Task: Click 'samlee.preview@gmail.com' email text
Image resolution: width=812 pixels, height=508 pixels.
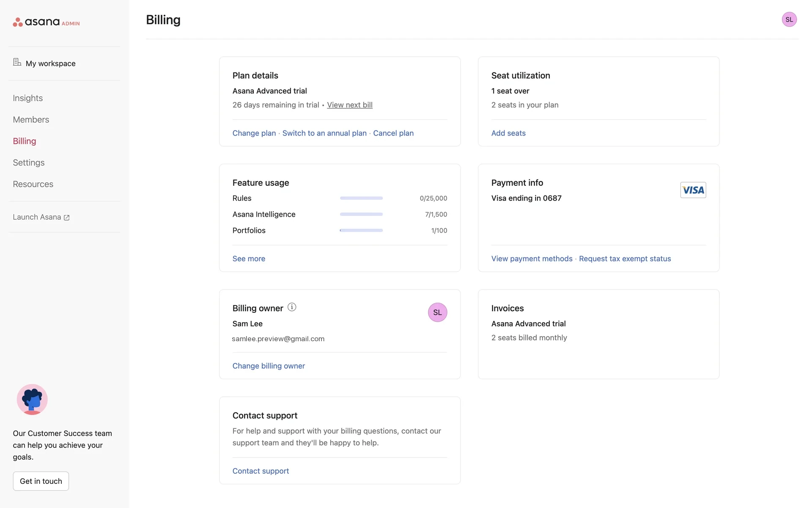Action: (x=278, y=339)
